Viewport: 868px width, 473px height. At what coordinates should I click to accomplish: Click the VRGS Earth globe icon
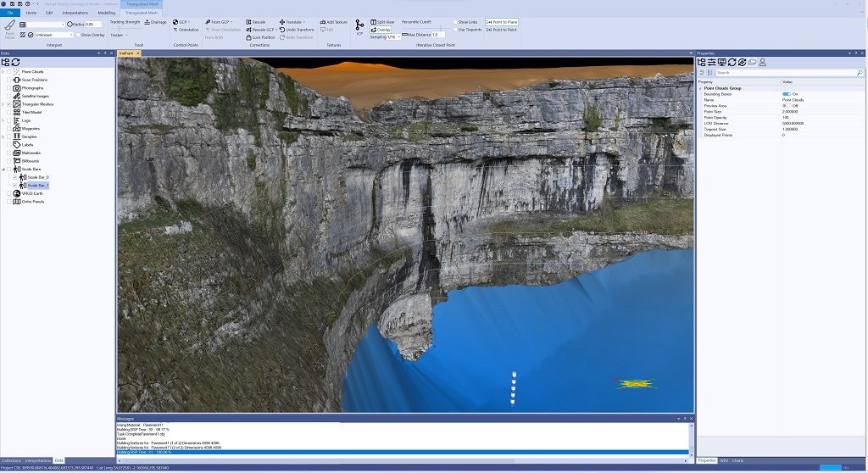coord(17,193)
